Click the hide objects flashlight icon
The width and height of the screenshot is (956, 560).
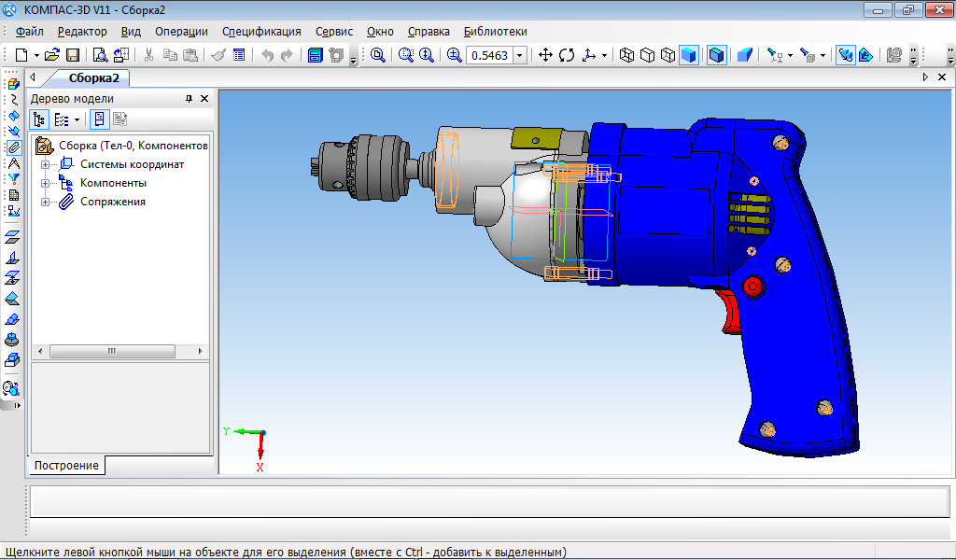[775, 55]
